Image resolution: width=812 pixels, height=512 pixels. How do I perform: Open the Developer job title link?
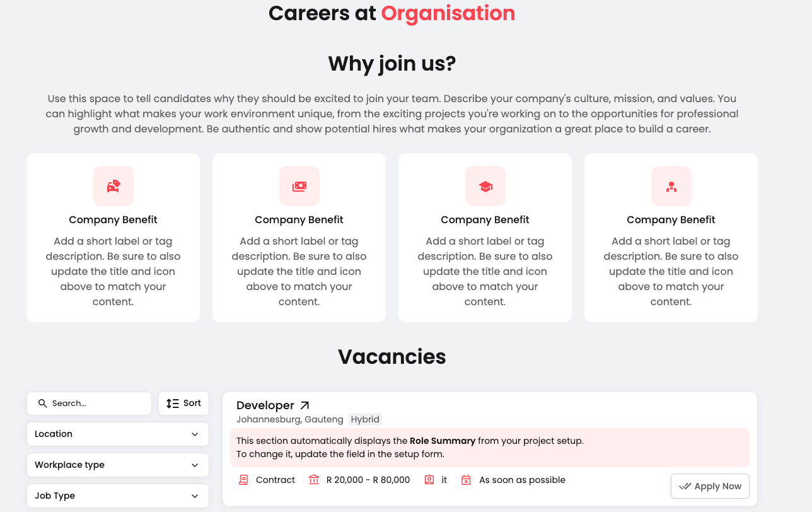(x=265, y=405)
